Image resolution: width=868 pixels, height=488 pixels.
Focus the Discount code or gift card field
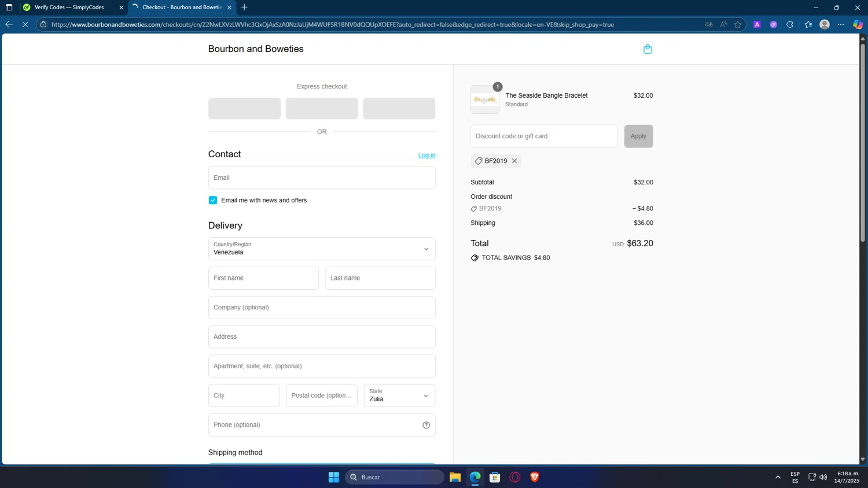(544, 136)
